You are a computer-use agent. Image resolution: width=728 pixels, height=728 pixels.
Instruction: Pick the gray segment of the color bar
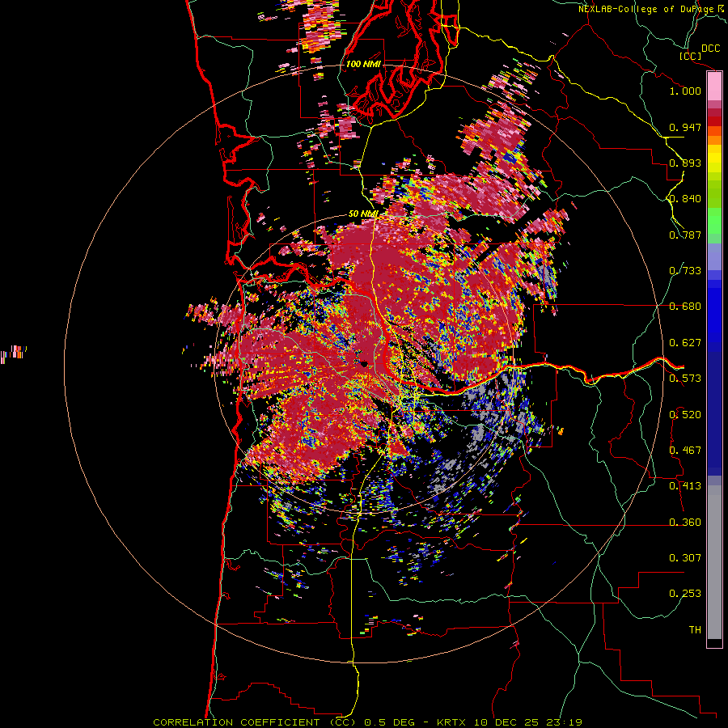pos(714,562)
